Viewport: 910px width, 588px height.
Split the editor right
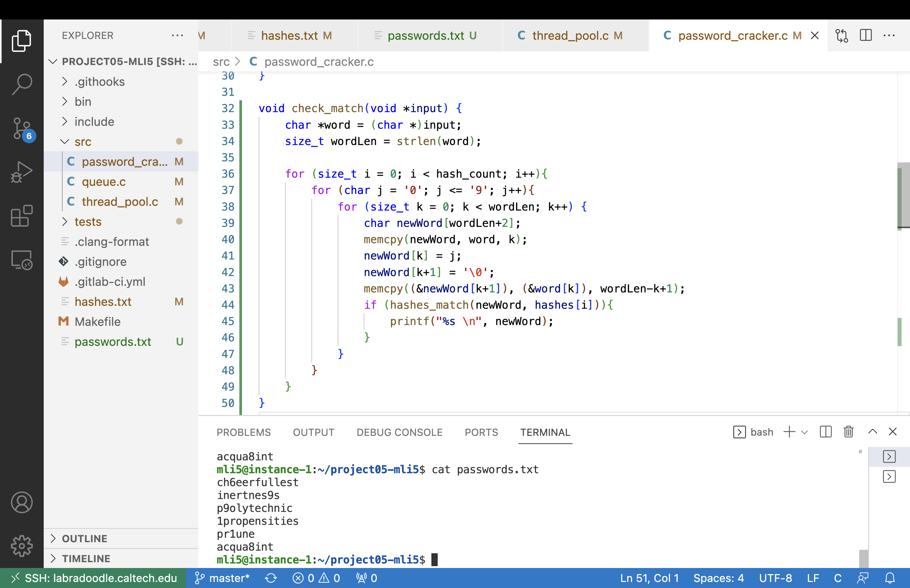(x=866, y=36)
